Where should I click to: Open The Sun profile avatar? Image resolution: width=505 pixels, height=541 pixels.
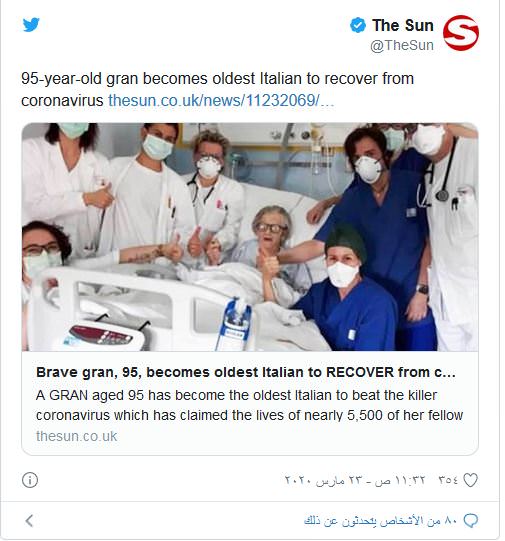pyautogui.click(x=461, y=33)
